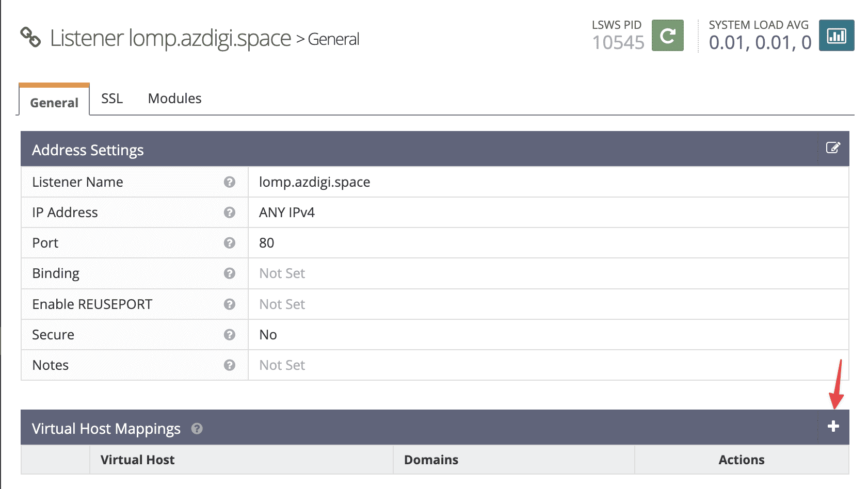Edit Address Settings with pencil icon
868x489 pixels.
pos(833,148)
